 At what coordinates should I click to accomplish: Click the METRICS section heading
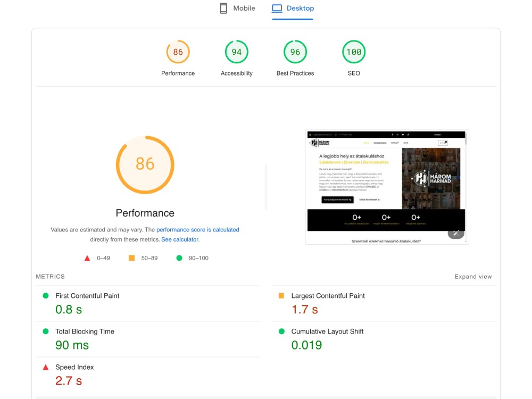tap(50, 277)
